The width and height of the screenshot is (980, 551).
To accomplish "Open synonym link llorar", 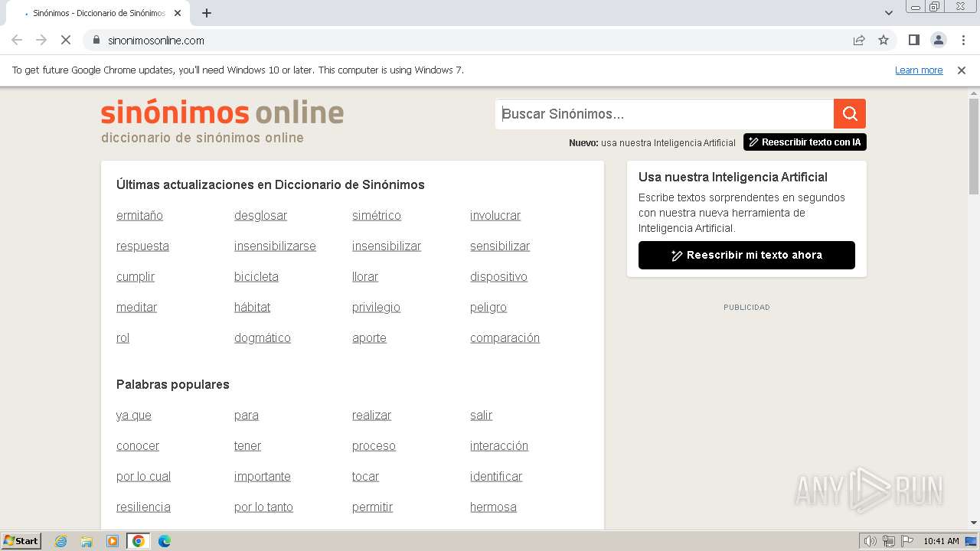I will coord(365,277).
